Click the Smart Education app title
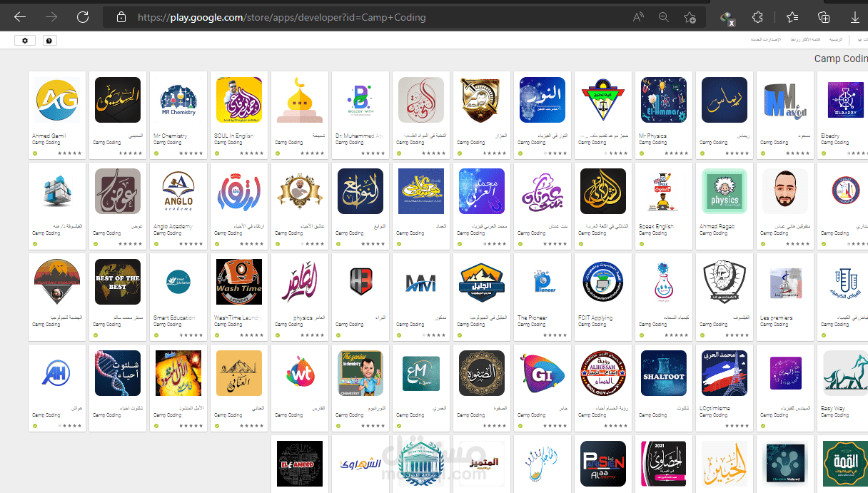Viewport: 868px width, 493px height. (174, 317)
